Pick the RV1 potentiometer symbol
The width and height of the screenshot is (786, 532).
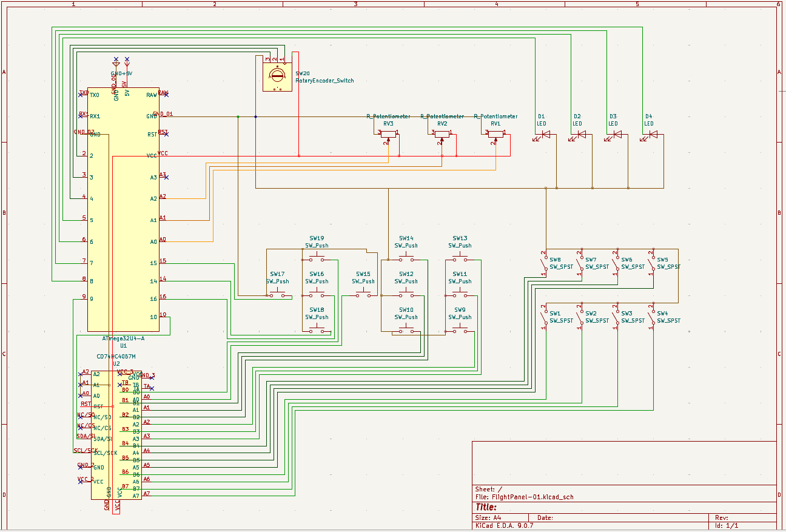pyautogui.click(x=496, y=134)
